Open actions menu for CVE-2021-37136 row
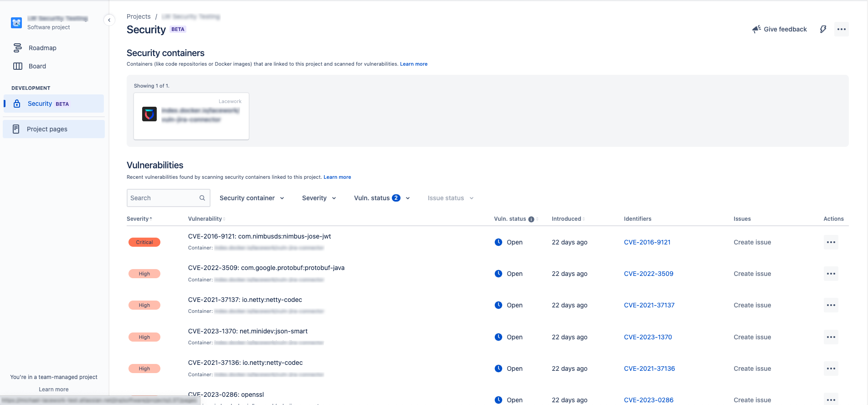The width and height of the screenshot is (868, 405). [831, 369]
